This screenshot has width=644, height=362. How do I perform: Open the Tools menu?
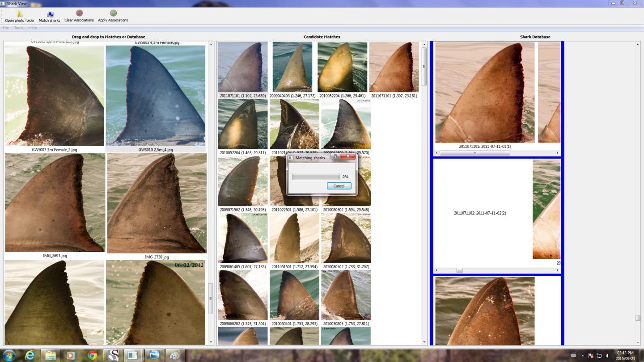pos(18,27)
